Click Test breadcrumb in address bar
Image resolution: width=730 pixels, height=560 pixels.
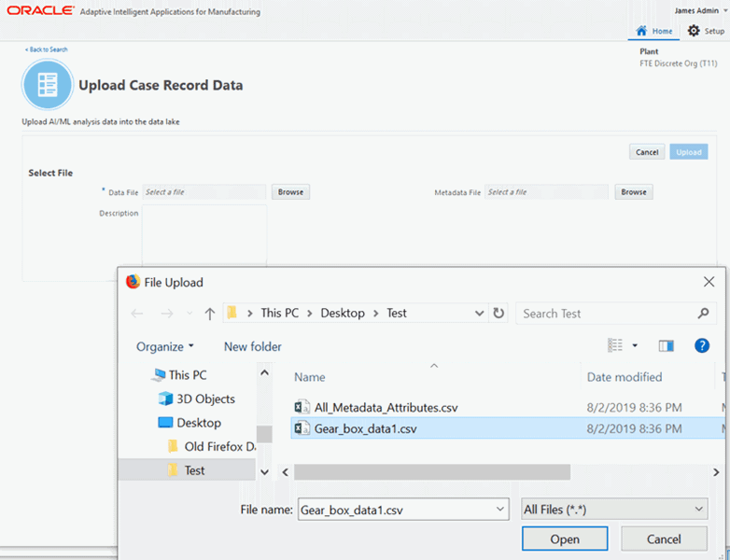coord(397,313)
